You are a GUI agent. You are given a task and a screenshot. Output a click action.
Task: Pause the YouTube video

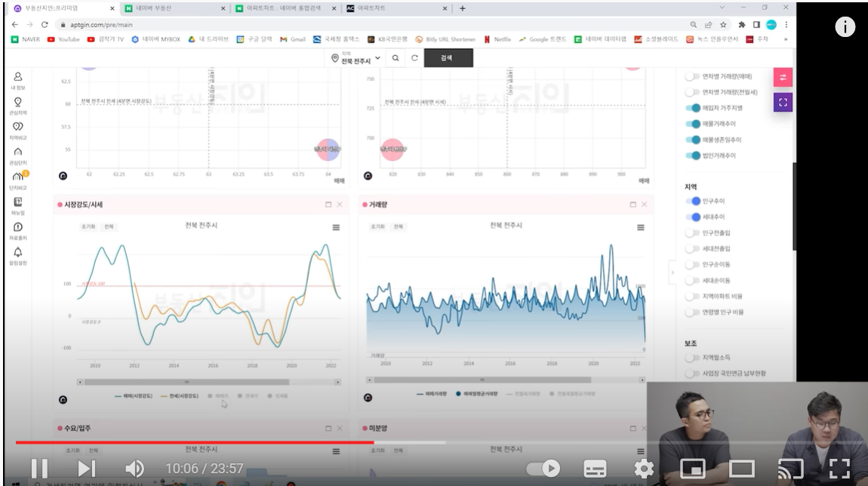(39, 469)
